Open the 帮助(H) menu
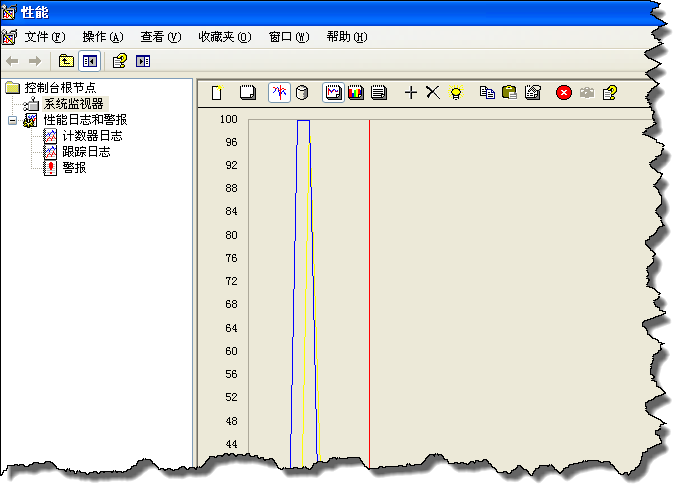This screenshot has width=689, height=499. [347, 37]
